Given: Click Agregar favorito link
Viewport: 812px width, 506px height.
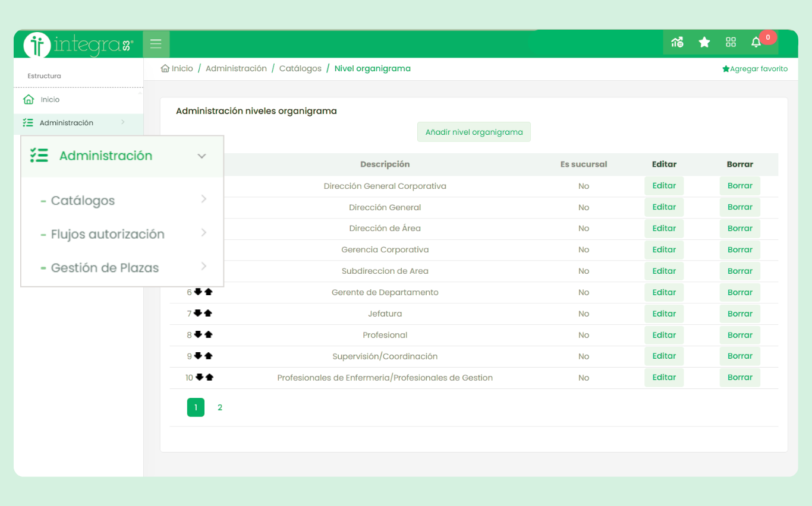Looking at the screenshot, I should (x=755, y=69).
